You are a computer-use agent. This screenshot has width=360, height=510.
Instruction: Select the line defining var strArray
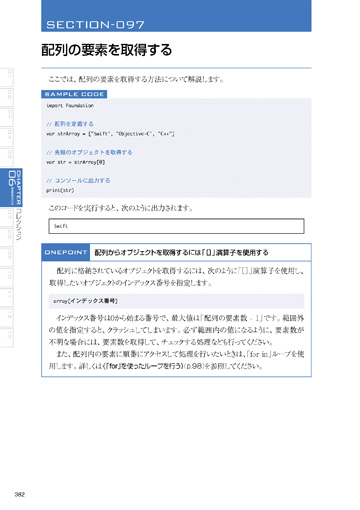tap(110, 134)
